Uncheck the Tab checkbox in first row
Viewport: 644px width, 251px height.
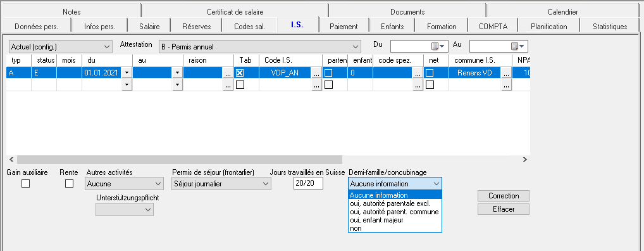(x=240, y=73)
